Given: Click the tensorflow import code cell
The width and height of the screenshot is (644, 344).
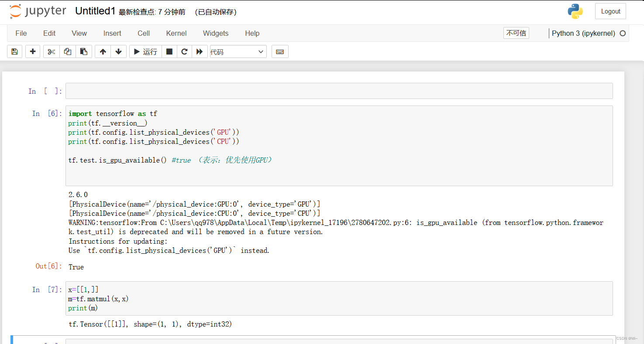Looking at the screenshot, I should [339, 146].
